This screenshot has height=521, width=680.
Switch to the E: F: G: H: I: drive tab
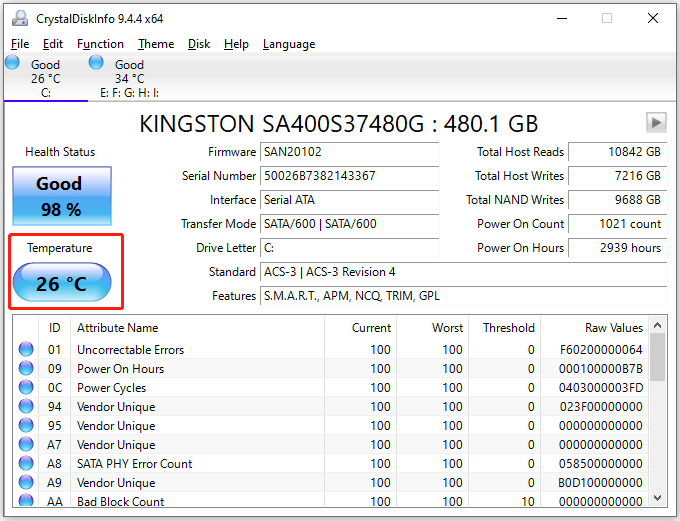click(x=129, y=78)
